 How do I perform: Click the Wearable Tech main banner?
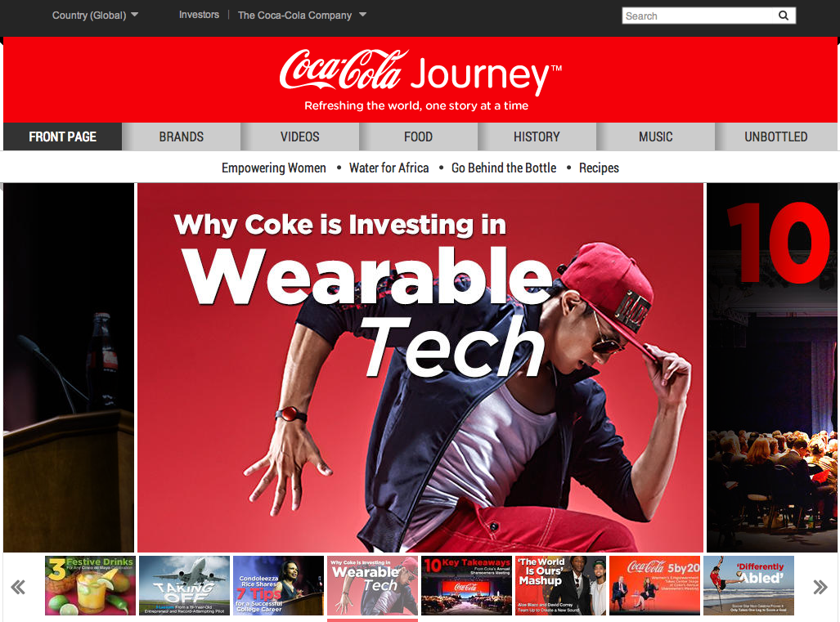click(x=420, y=367)
